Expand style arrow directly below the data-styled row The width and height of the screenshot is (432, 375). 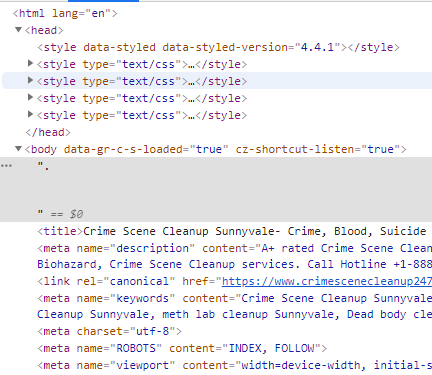tap(30, 63)
